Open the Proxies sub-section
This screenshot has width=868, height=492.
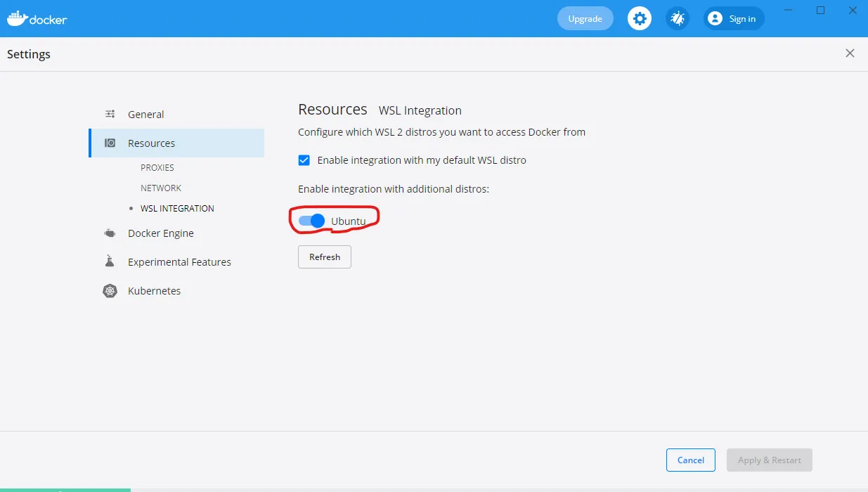click(x=157, y=167)
